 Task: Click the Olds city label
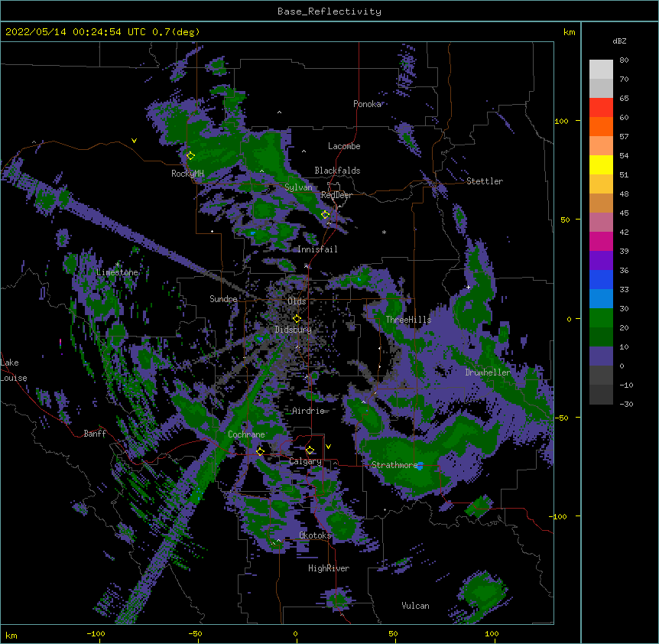[x=297, y=301]
